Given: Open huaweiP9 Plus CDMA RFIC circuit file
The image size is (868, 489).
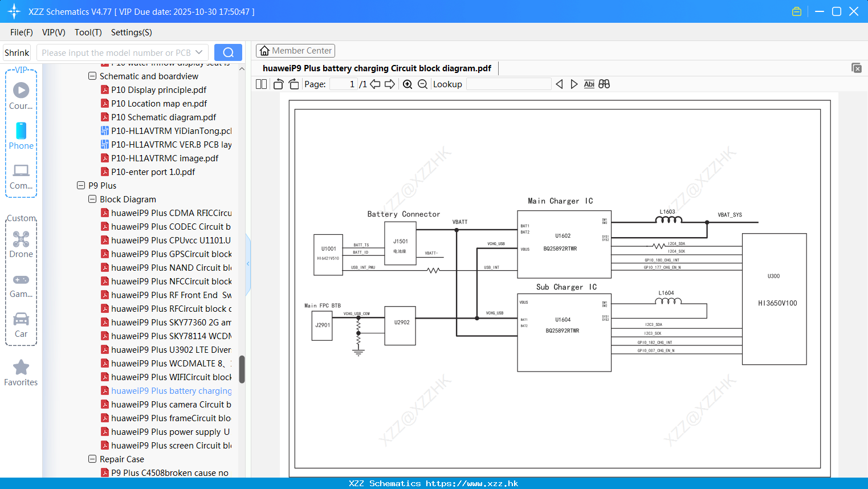Looking at the screenshot, I should 166,213.
